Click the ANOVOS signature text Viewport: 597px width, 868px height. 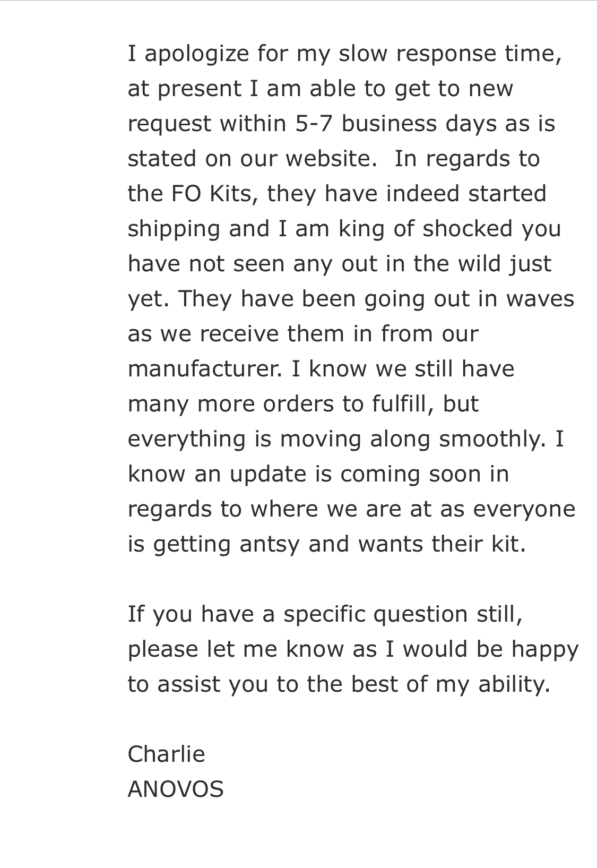point(176,789)
